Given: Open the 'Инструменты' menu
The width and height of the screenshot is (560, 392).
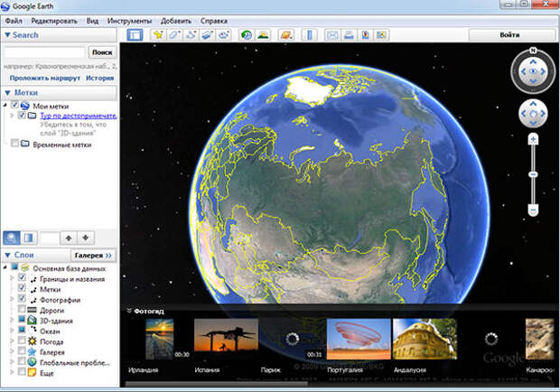Looking at the screenshot, I should (x=129, y=21).
